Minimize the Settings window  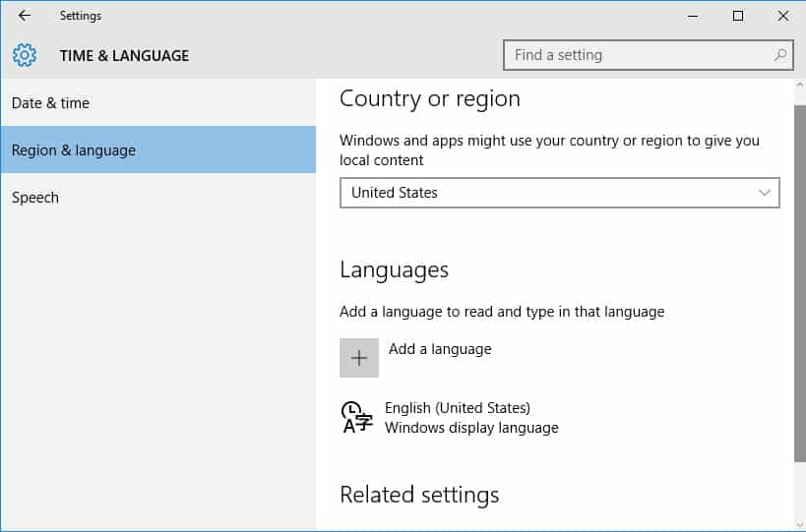tap(693, 16)
